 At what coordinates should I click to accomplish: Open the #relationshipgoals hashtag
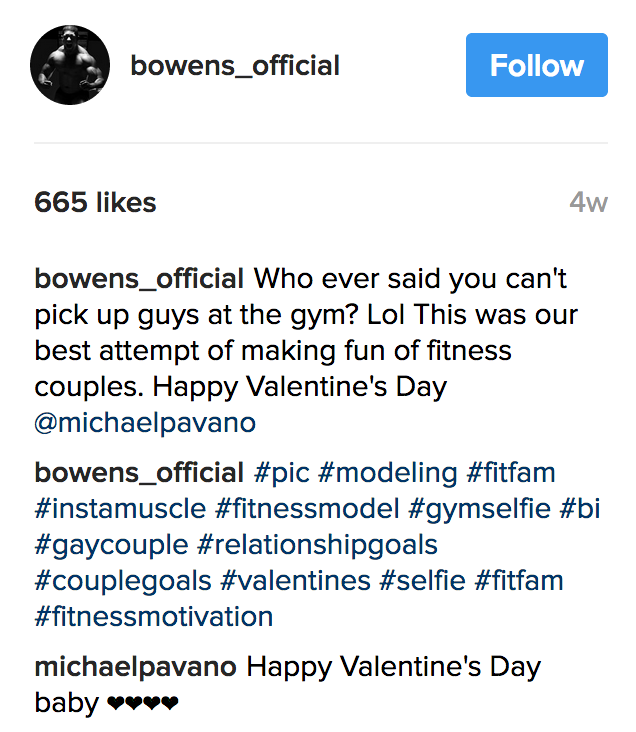click(317, 545)
